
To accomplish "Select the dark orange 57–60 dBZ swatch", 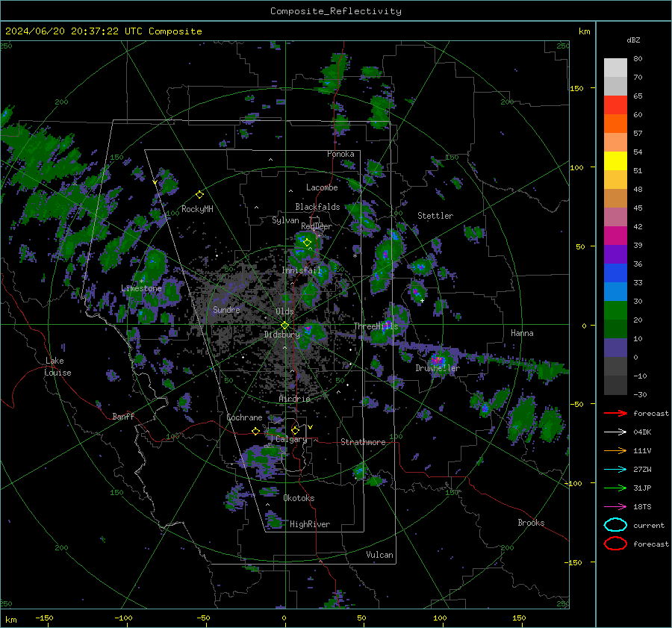I will coord(615,123).
